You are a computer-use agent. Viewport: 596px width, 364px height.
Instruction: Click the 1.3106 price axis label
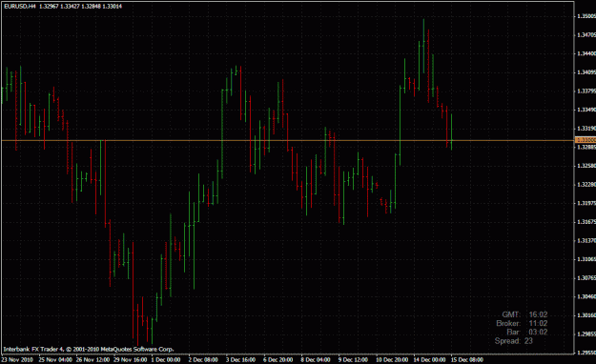pyautogui.click(x=586, y=259)
